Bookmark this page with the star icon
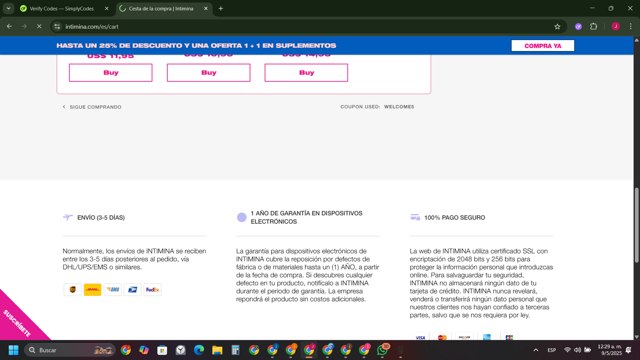 pos(557,27)
